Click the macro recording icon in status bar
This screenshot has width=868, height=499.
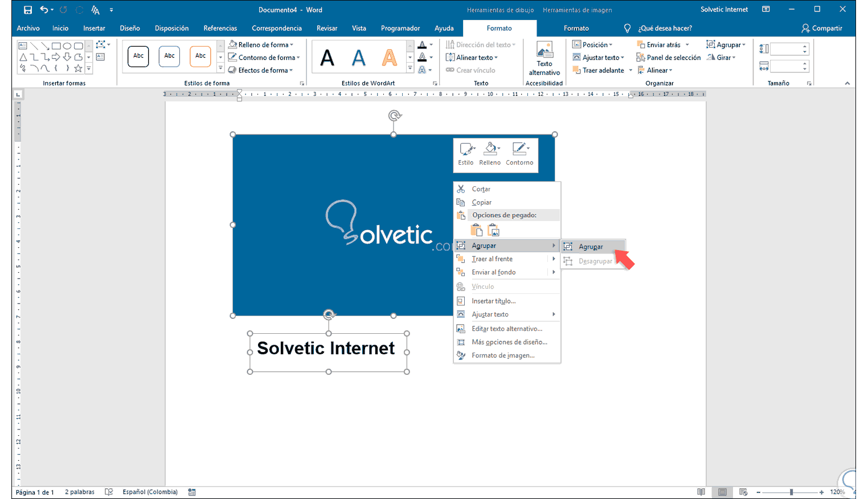[192, 492]
